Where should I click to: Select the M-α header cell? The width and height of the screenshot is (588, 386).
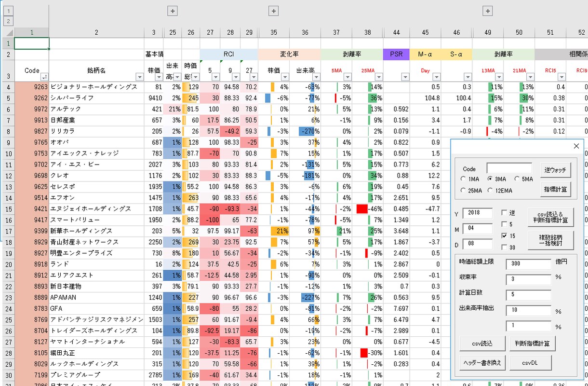(x=425, y=54)
